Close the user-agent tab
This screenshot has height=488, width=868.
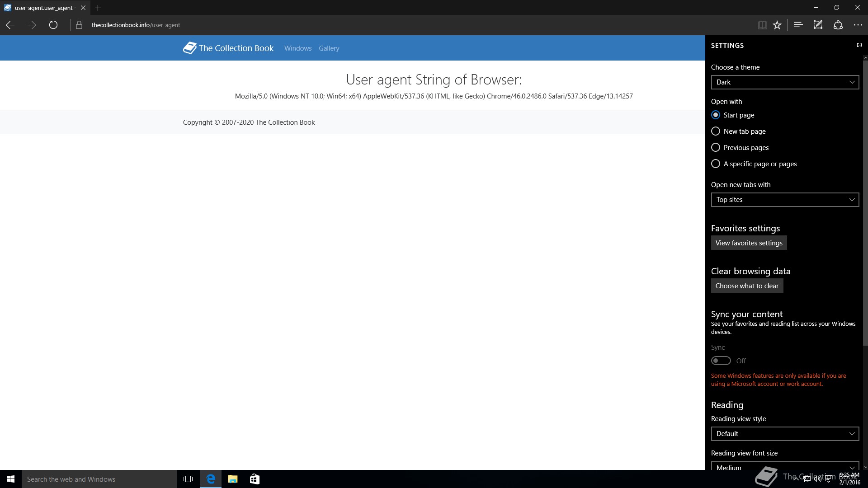tap(83, 8)
